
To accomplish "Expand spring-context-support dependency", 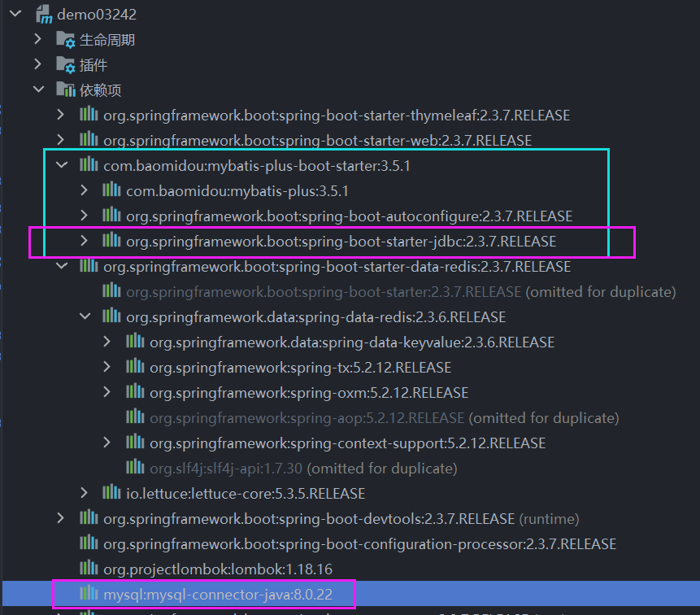I will (107, 443).
